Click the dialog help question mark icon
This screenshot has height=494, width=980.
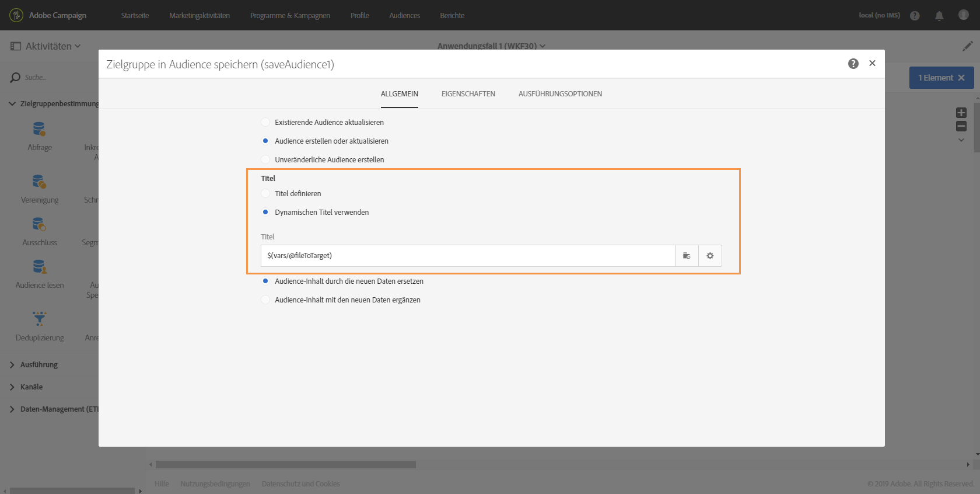(853, 64)
